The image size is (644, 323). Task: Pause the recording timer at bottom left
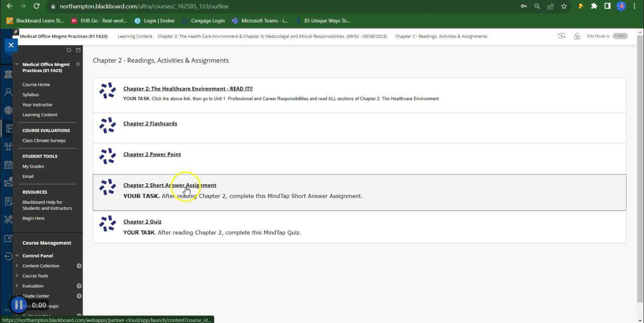18,305
